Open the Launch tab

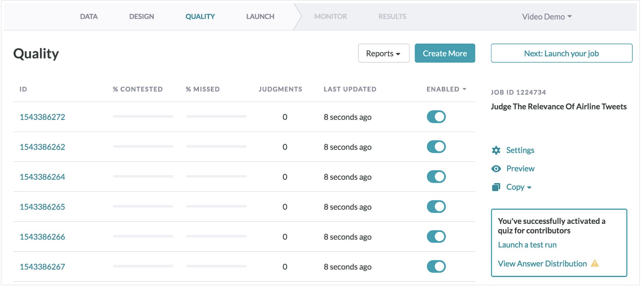[260, 16]
